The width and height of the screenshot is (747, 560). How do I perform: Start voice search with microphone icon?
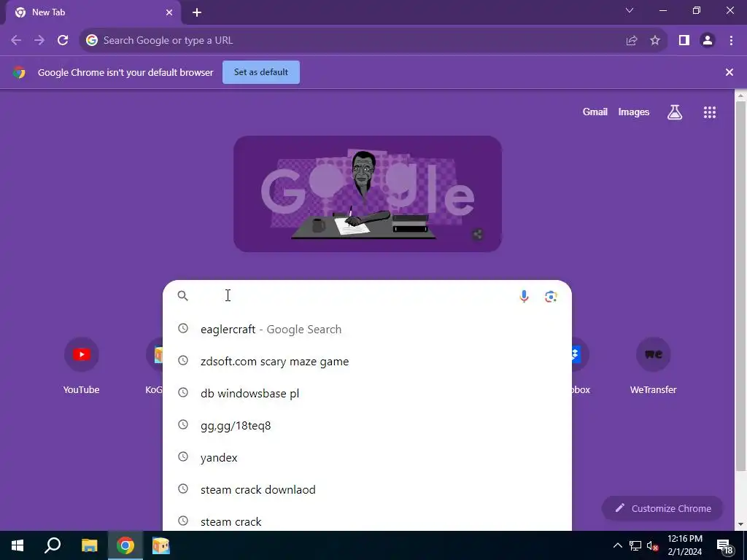(x=524, y=296)
